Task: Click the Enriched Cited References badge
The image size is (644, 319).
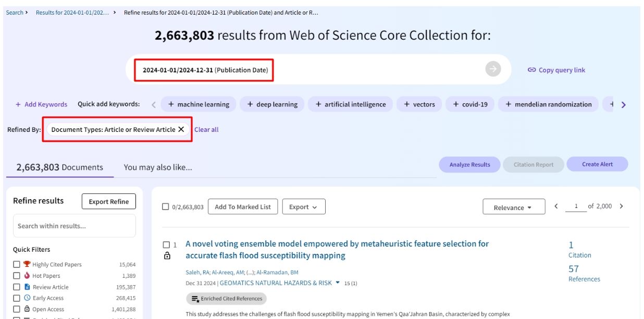Action: (227, 299)
